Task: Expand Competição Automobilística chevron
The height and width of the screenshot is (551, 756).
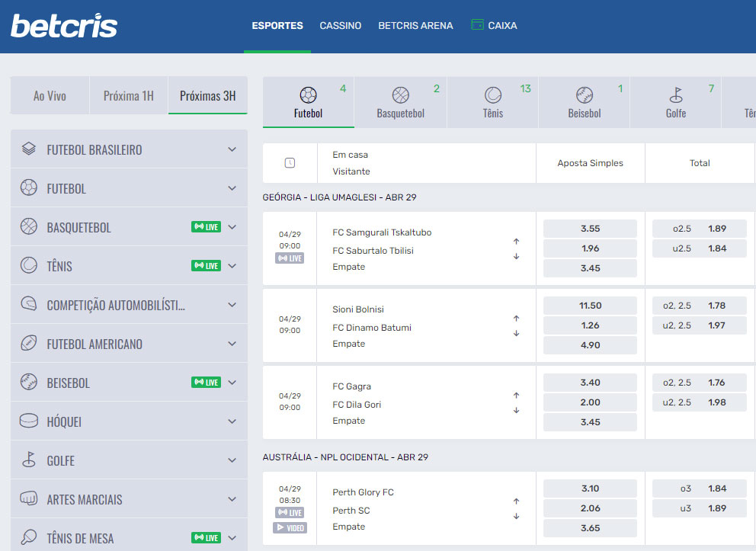Action: [x=232, y=305]
